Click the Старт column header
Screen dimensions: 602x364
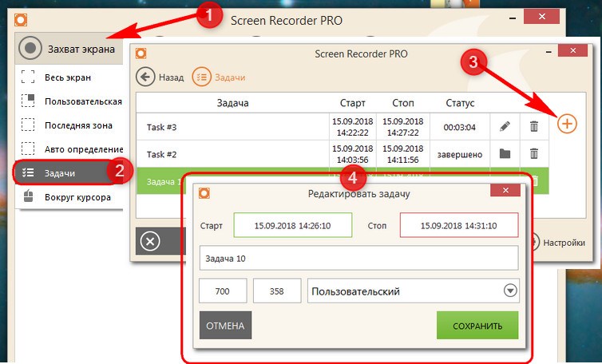(x=352, y=103)
